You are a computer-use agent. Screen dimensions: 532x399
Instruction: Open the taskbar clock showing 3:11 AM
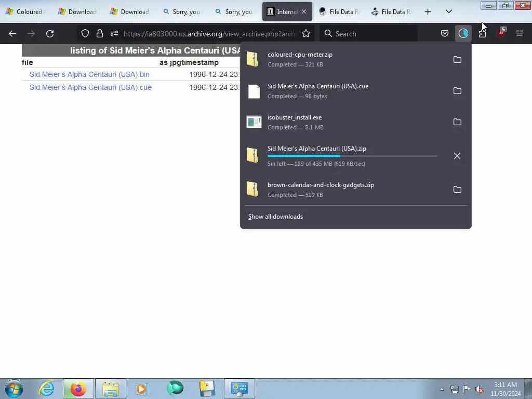coord(505,389)
